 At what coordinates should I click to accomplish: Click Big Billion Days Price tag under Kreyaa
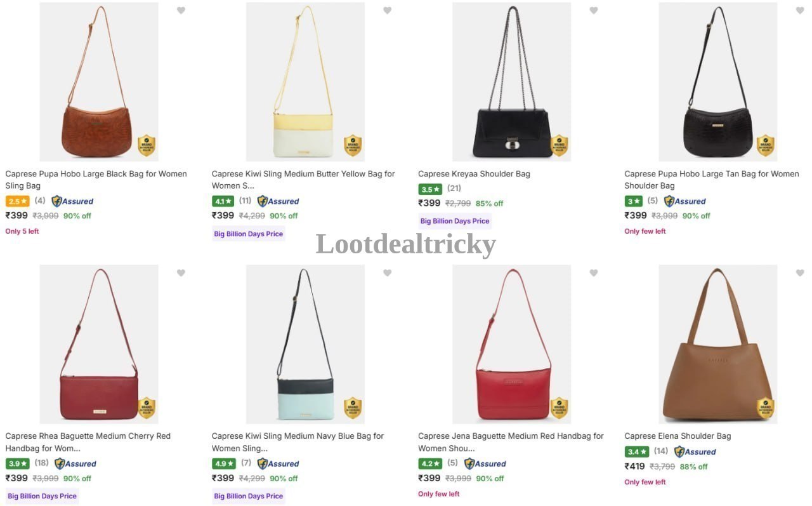[455, 222]
